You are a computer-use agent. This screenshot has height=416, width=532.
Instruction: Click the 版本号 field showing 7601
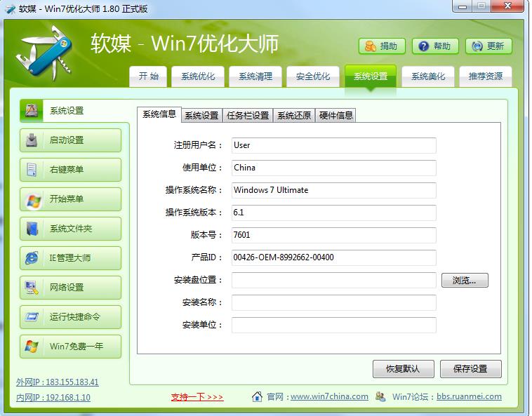[334, 235]
